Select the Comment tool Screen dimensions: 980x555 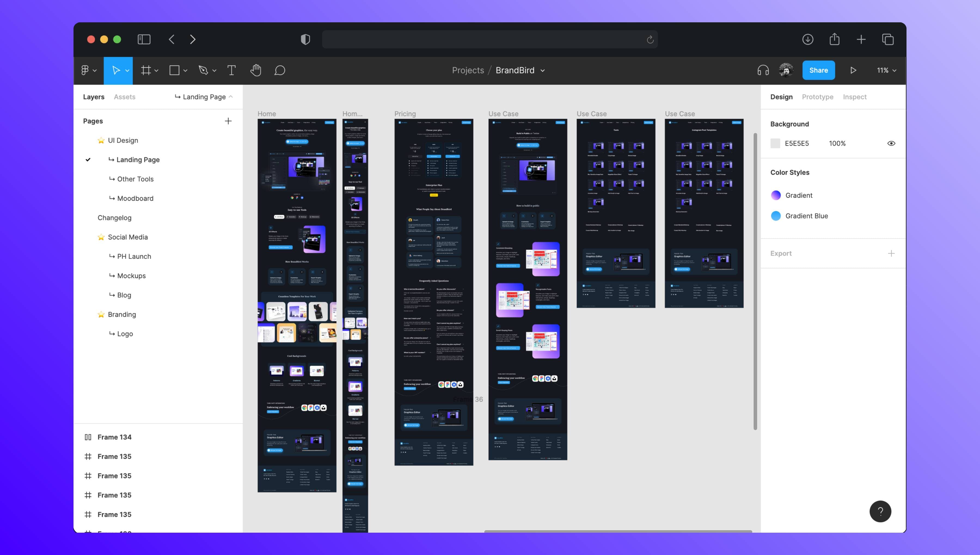280,70
